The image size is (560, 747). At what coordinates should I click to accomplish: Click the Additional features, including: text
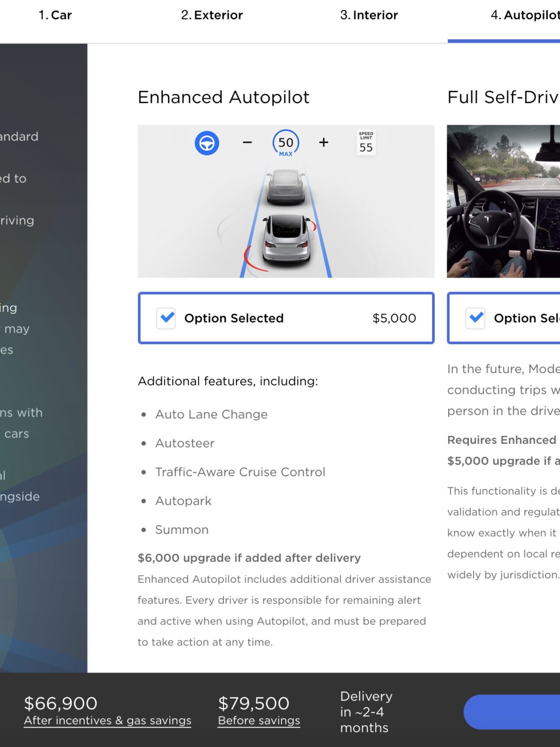(x=228, y=381)
